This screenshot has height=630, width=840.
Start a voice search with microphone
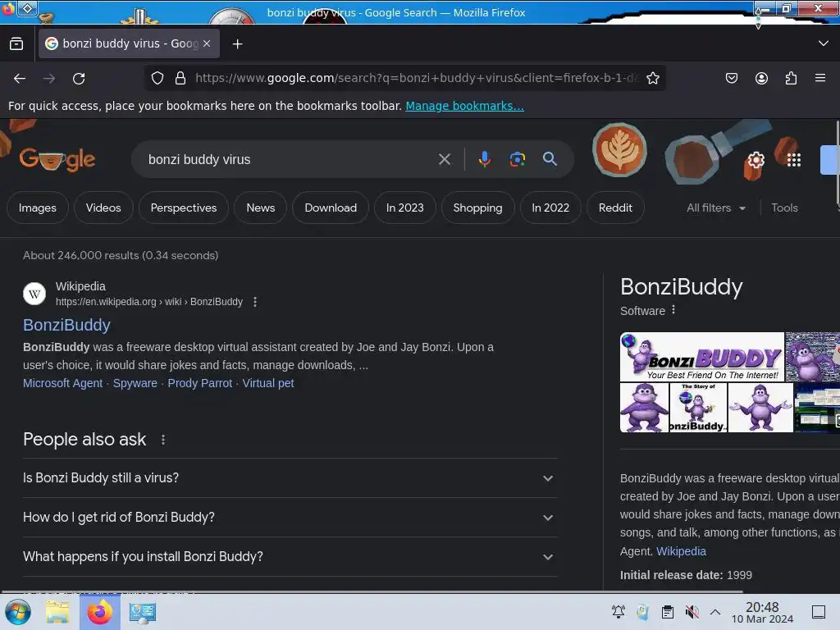(484, 159)
